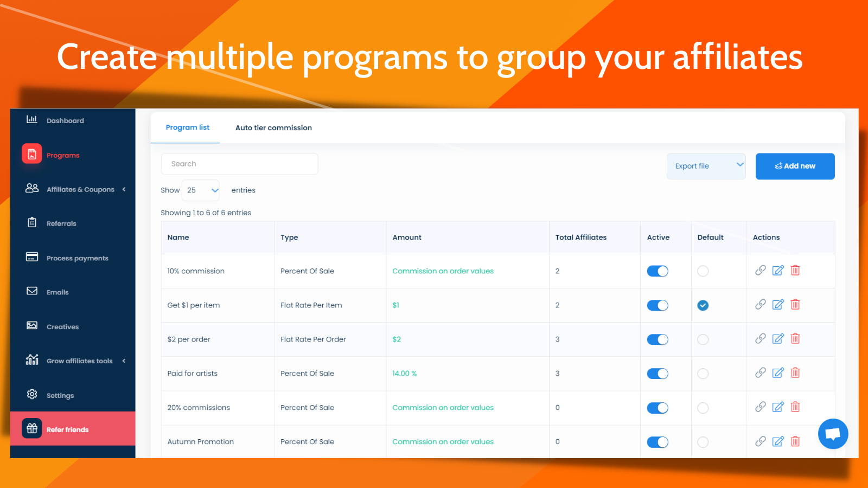Viewport: 868px width, 488px height.
Task: Open Process payments in the sidebar
Action: [77, 258]
